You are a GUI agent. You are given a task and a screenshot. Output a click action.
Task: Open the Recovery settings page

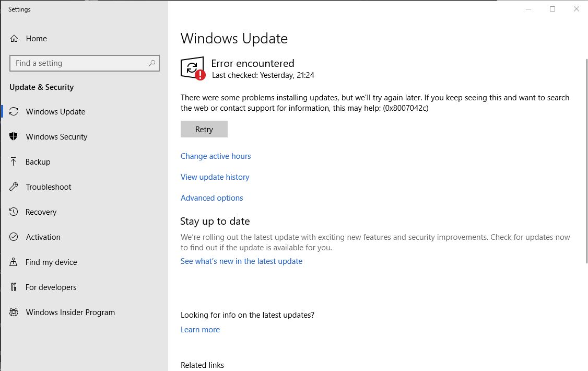tap(41, 212)
